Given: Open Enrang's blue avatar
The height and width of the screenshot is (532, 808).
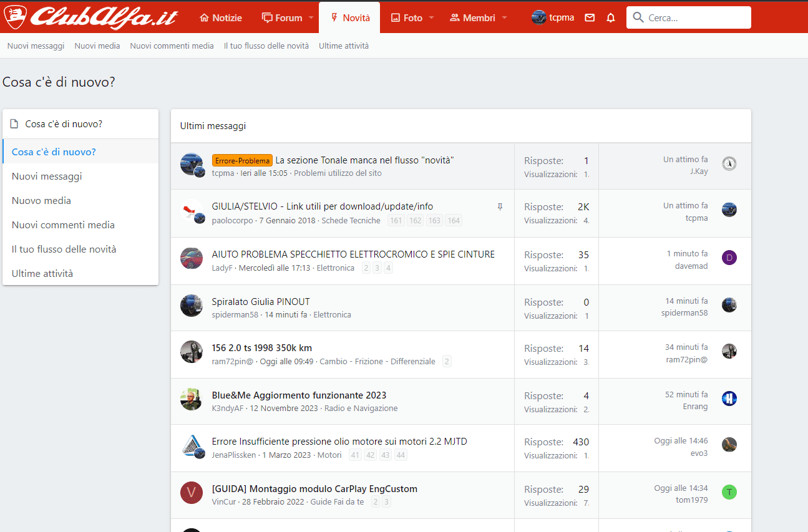Looking at the screenshot, I should pyautogui.click(x=729, y=398).
